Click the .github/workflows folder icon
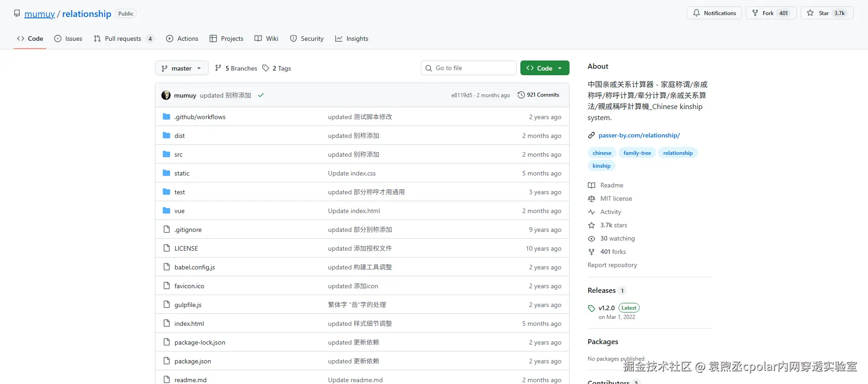This screenshot has width=868, height=384. [166, 117]
